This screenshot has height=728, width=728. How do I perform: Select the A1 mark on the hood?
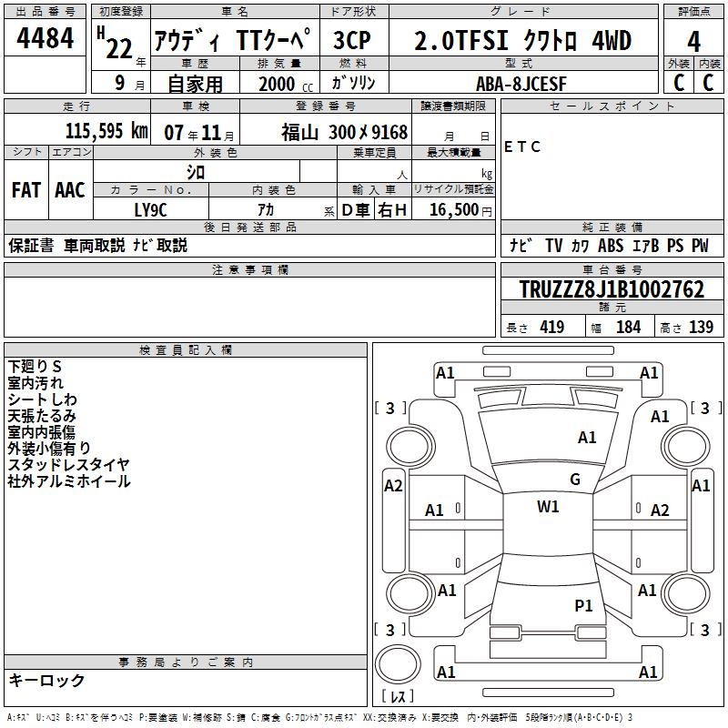point(587,438)
